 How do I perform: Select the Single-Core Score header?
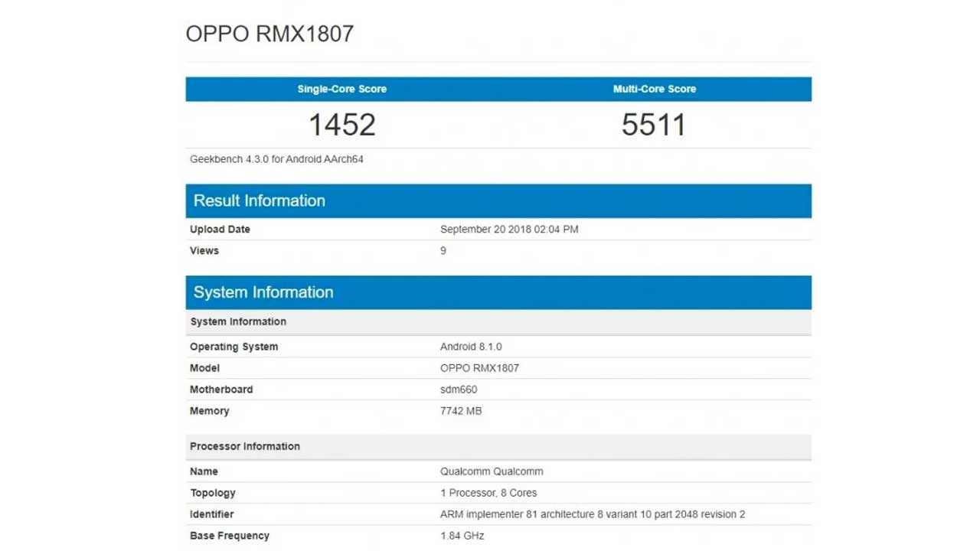click(x=342, y=89)
